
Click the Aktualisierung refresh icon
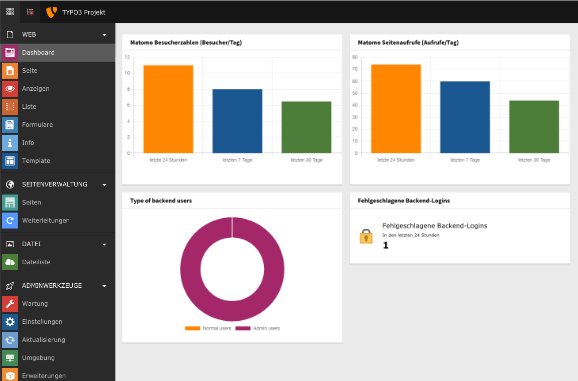pos(10,340)
